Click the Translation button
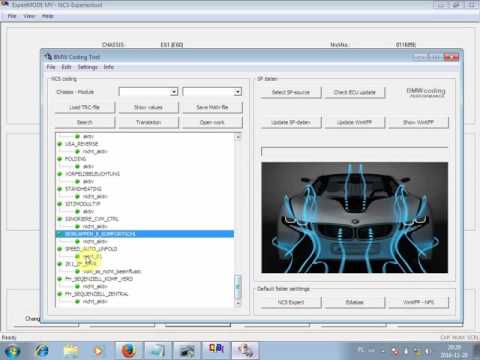480x360 pixels. pos(148,122)
